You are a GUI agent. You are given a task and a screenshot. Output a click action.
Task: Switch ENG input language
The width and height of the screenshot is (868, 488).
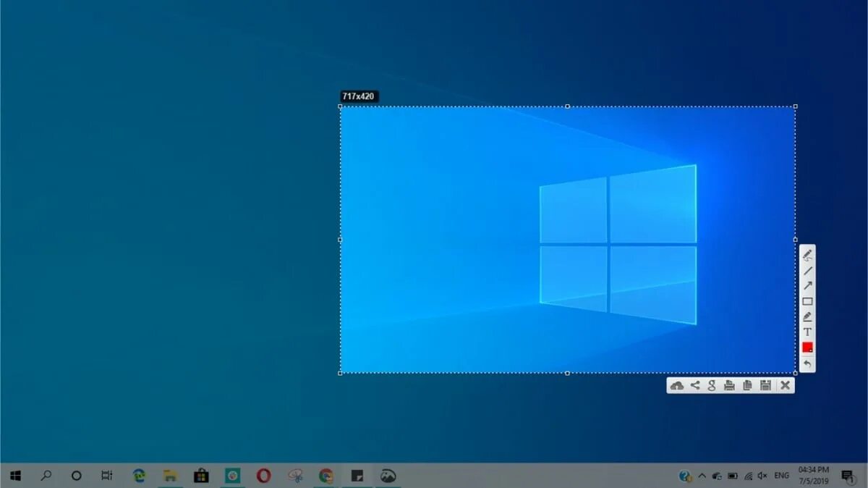782,476
